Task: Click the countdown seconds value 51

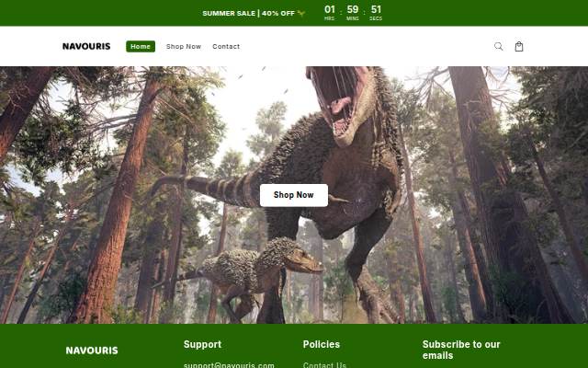Action: tap(376, 9)
